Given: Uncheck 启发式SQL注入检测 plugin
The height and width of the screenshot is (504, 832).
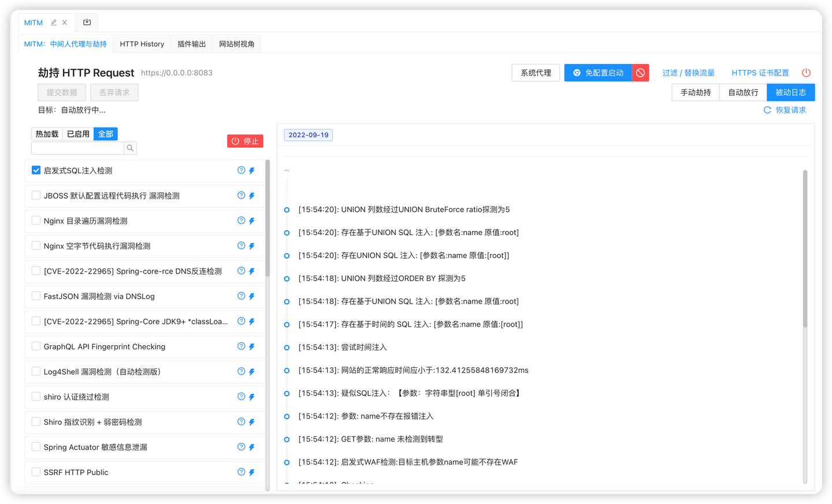Looking at the screenshot, I should tap(36, 170).
